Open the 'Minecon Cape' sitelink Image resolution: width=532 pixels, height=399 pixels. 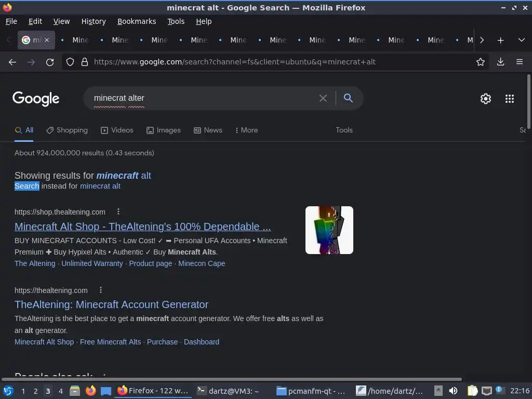coord(202,263)
